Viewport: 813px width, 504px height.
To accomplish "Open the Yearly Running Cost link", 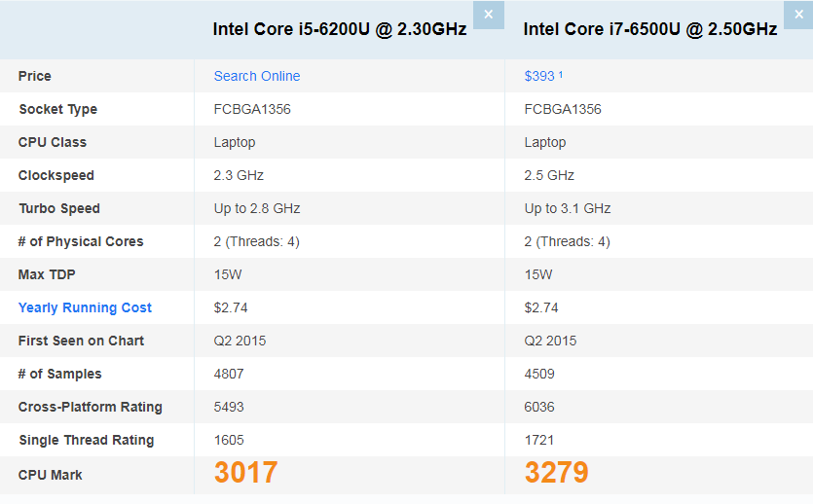I will pos(85,307).
